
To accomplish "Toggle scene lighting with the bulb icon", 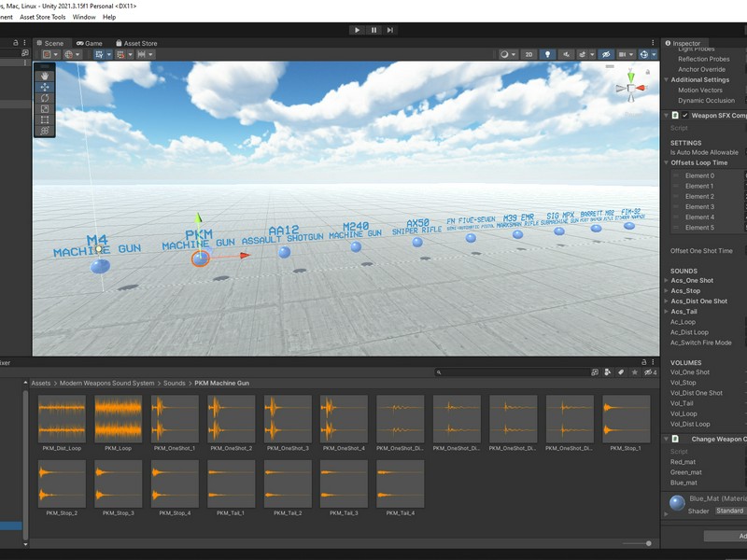I will (x=547, y=54).
